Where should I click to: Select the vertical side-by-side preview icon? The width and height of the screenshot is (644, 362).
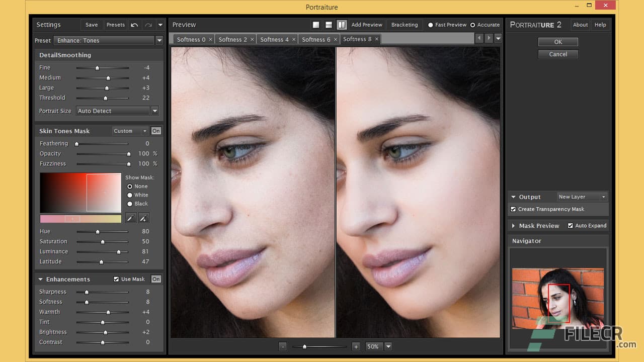tap(341, 25)
